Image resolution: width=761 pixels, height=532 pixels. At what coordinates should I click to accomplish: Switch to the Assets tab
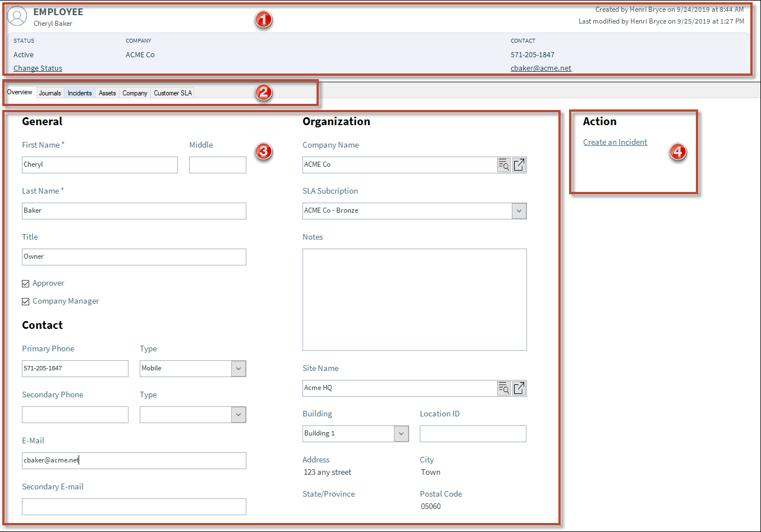click(x=107, y=93)
